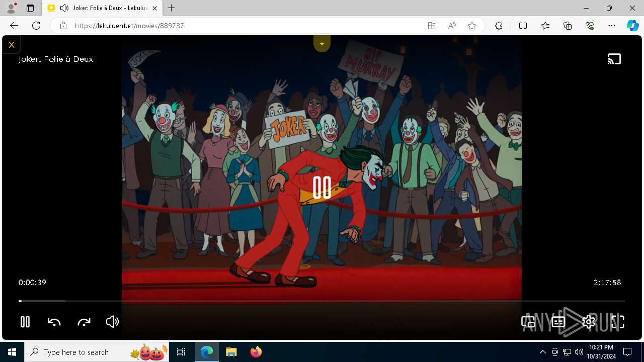This screenshot has height=362, width=644.
Task: Open the Edge apps available icon
Action: point(432,26)
